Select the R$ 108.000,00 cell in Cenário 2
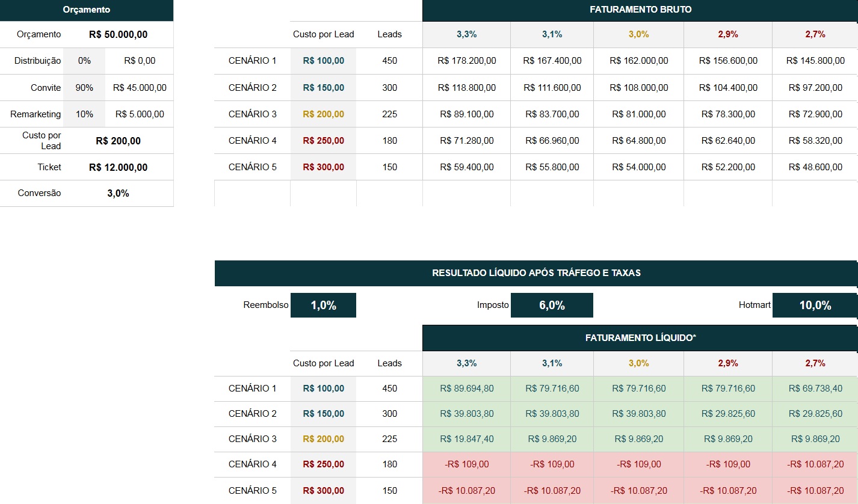This screenshot has width=858, height=504. [x=638, y=88]
